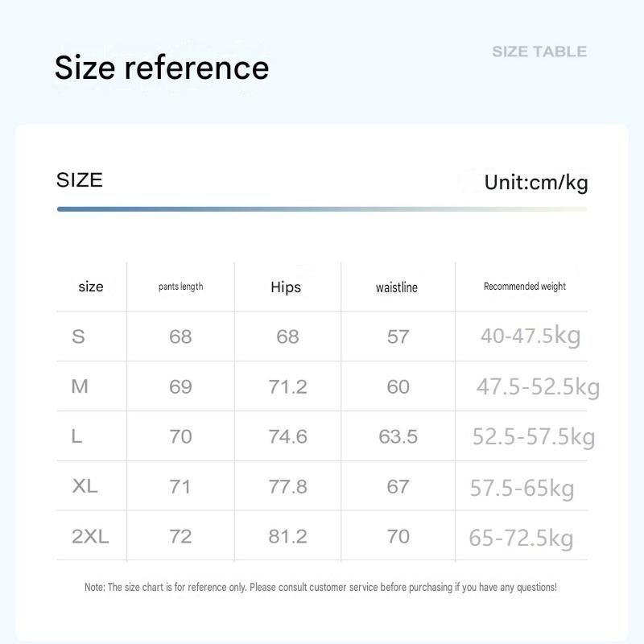644x644 pixels.
Task: Click the Size reference heading
Action: (162, 68)
